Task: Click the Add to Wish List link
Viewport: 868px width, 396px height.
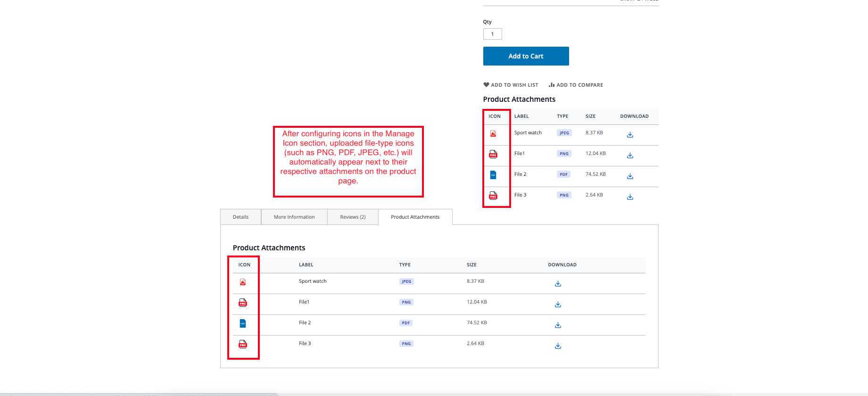Action: coord(511,85)
